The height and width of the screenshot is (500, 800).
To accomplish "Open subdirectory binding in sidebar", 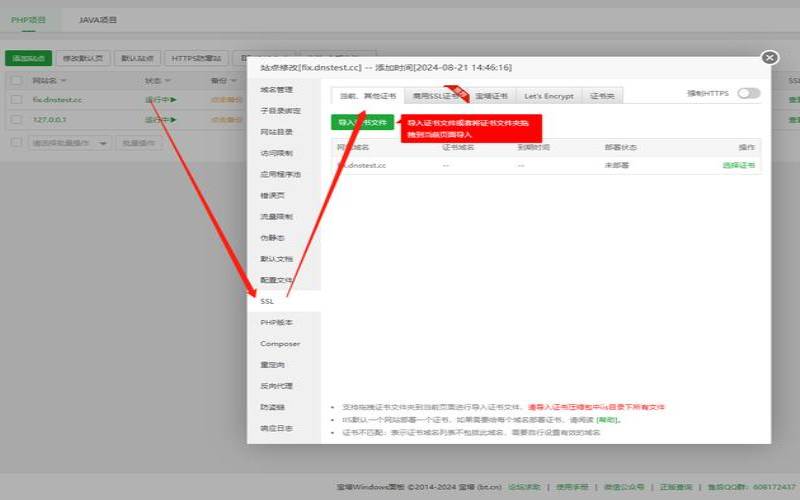I will 280,111.
